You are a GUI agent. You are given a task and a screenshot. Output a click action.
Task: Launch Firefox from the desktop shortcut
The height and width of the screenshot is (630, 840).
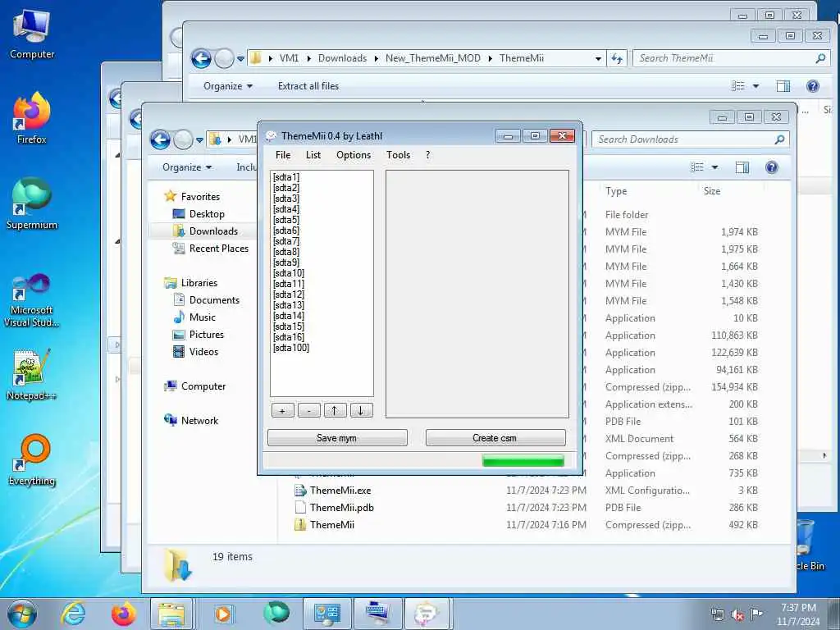point(32,118)
